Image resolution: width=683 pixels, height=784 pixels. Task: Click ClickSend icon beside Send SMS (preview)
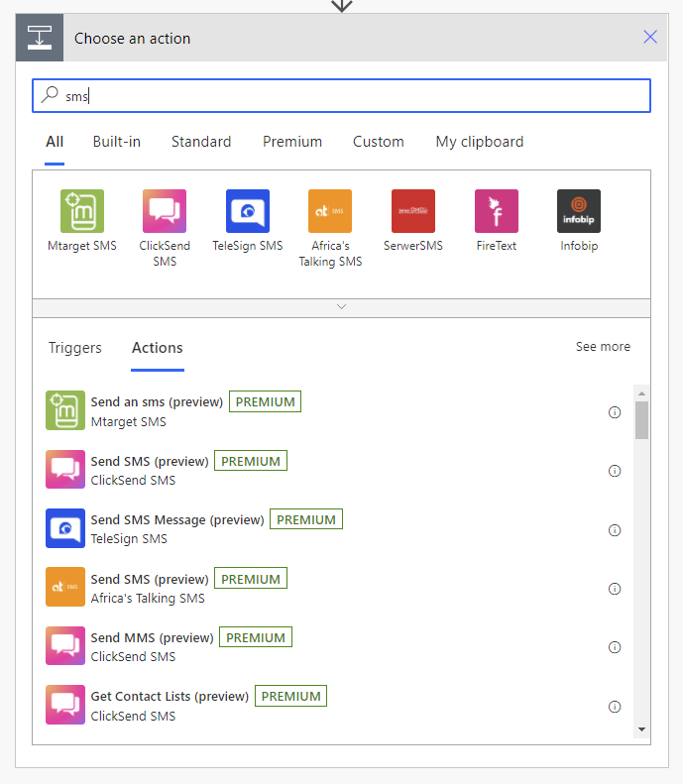[x=65, y=469]
